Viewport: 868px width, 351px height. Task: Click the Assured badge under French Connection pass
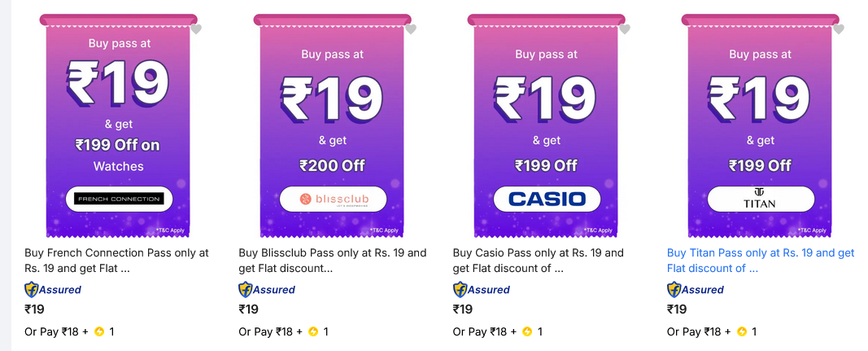pyautogui.click(x=53, y=289)
